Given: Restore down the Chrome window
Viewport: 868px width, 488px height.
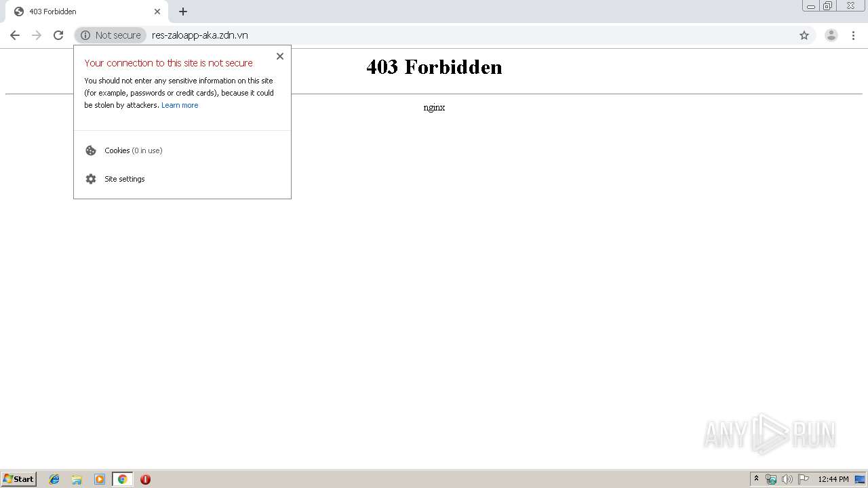Looking at the screenshot, I should (x=827, y=6).
